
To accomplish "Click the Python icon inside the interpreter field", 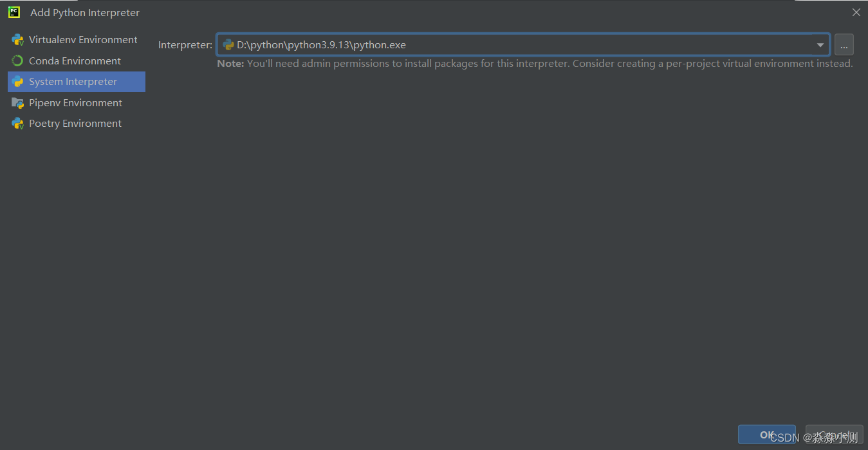I will (228, 45).
